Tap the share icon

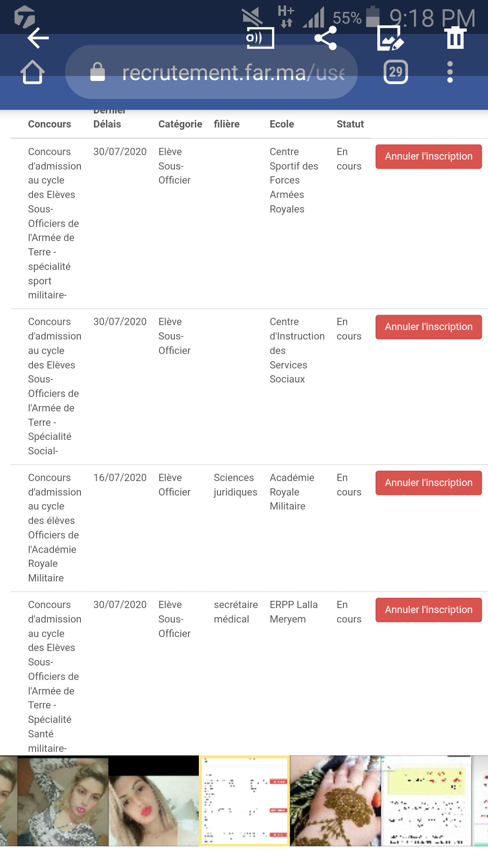tap(325, 38)
